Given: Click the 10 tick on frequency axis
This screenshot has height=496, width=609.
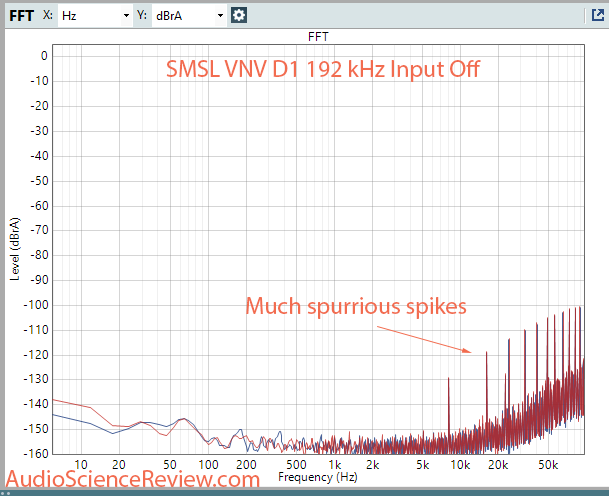Looking at the screenshot, I should pos(81,465).
